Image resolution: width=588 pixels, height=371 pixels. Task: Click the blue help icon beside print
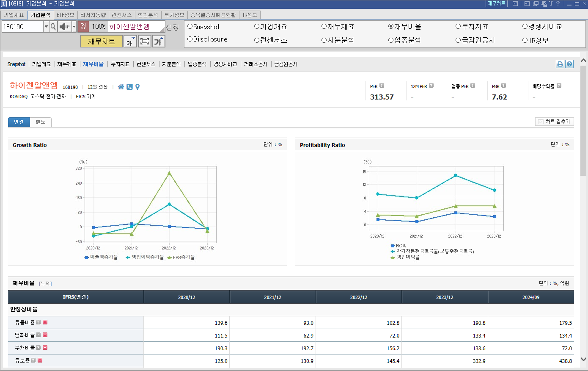pos(569,64)
